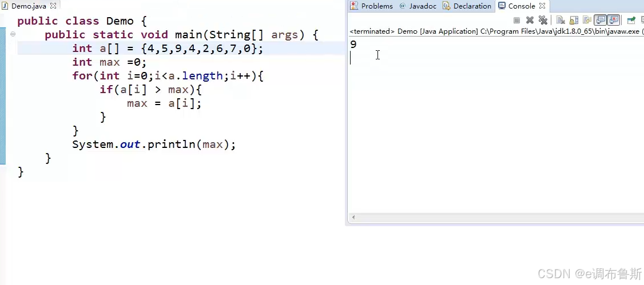Image resolution: width=644 pixels, height=285 pixels.
Task: Click the Declaration tab icon
Action: pyautogui.click(x=447, y=6)
